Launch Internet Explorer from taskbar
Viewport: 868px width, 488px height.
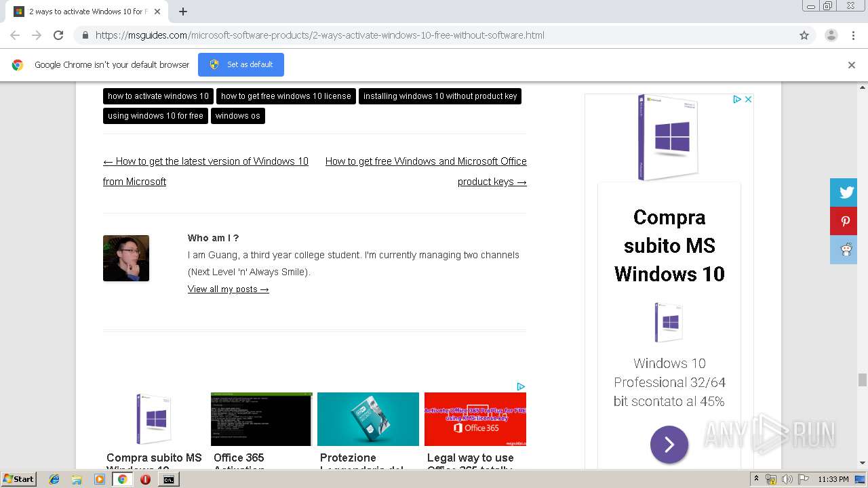tap(55, 479)
